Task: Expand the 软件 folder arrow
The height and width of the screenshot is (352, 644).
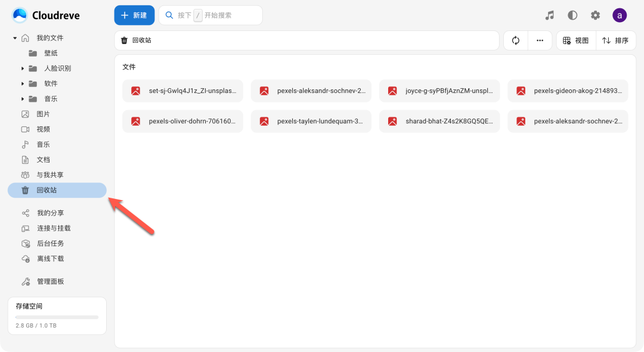Action: [x=23, y=84]
